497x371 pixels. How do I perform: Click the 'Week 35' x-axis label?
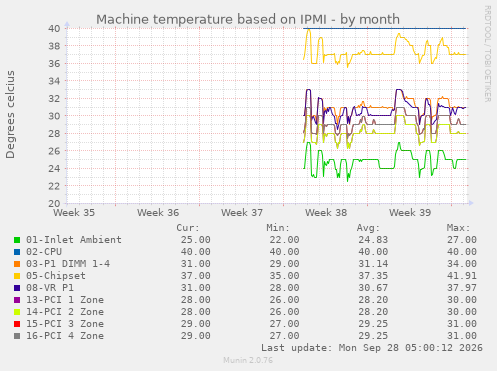tap(74, 213)
